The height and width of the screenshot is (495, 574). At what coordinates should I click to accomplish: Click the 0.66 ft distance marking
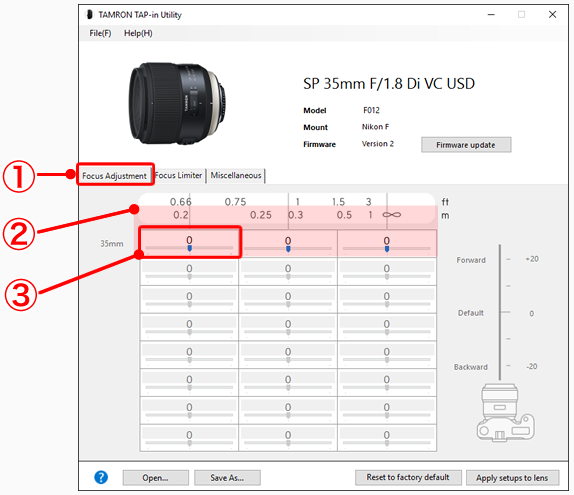[180, 202]
